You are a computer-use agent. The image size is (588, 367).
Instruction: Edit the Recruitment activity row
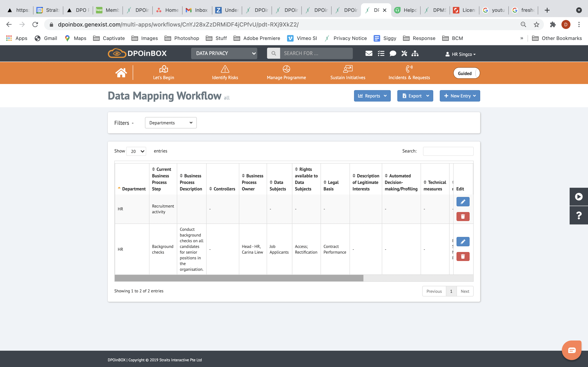463,202
